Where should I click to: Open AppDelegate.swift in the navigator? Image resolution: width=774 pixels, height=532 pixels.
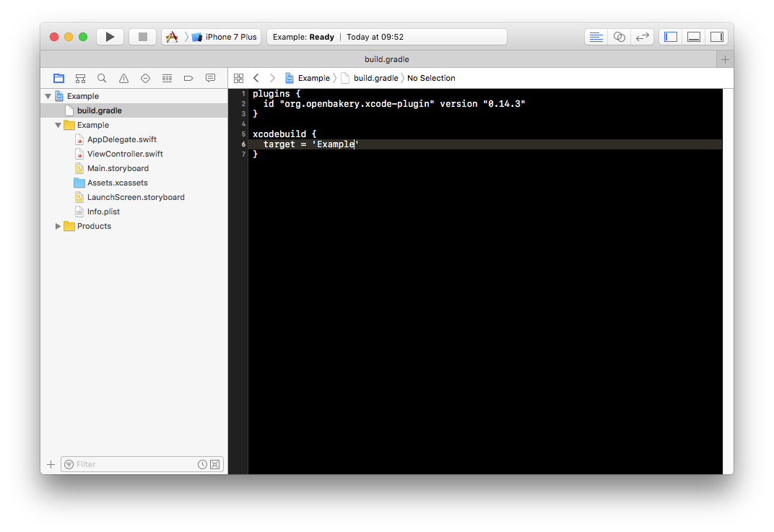pyautogui.click(x=121, y=139)
